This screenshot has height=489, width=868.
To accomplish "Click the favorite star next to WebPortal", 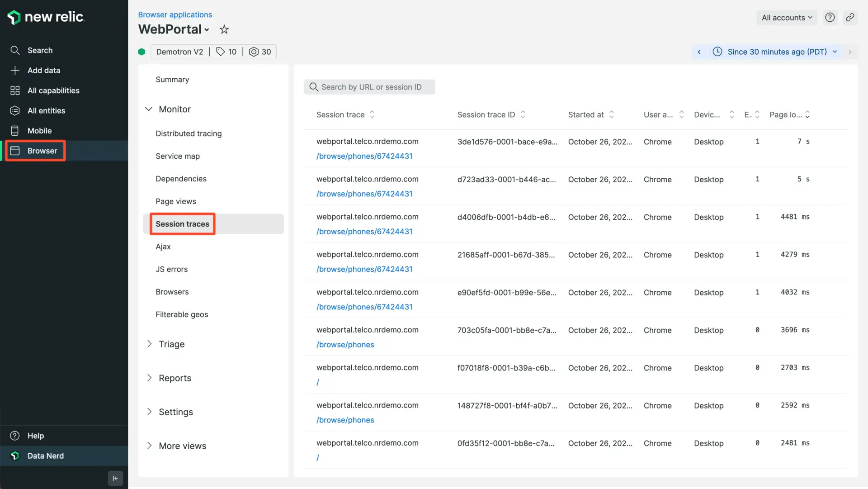I will click(x=224, y=30).
